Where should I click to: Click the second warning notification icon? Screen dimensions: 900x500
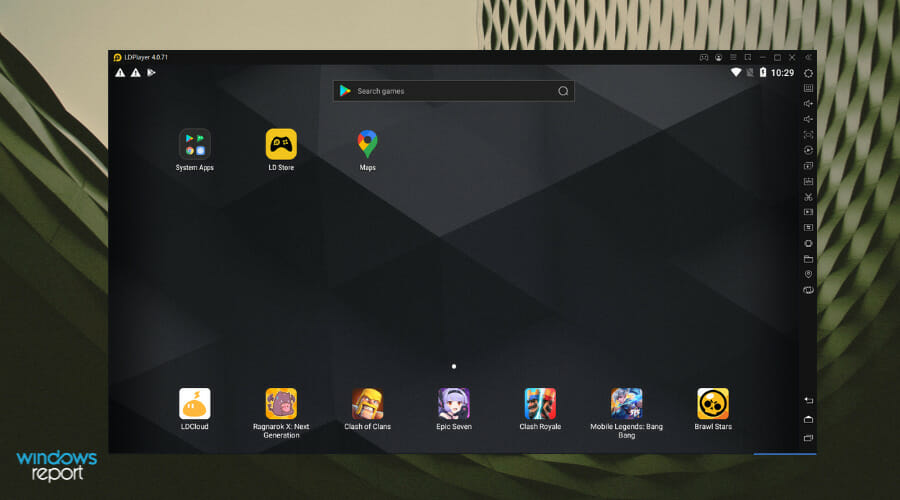pos(135,73)
